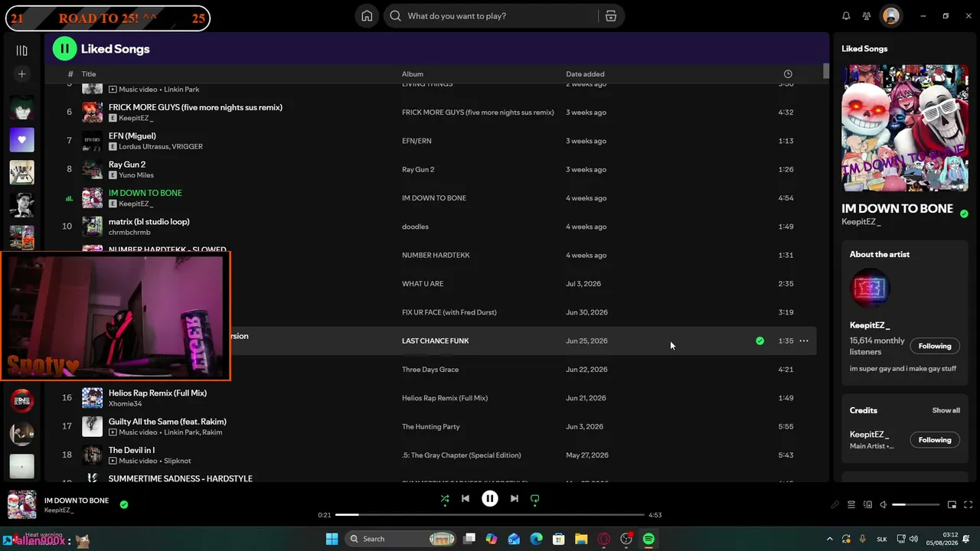Screen dimensions: 980x551
Task: Open File Explorer from taskbar
Action: pos(581,540)
